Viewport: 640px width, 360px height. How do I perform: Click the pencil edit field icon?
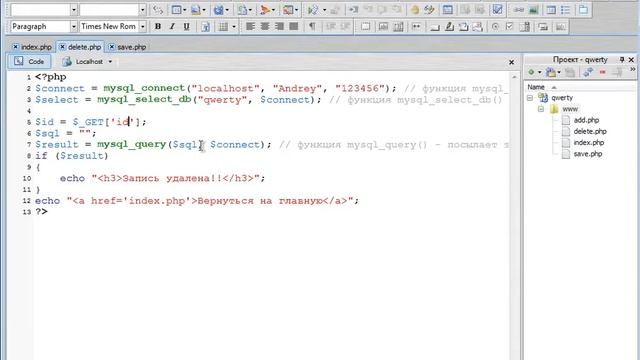click(449, 27)
